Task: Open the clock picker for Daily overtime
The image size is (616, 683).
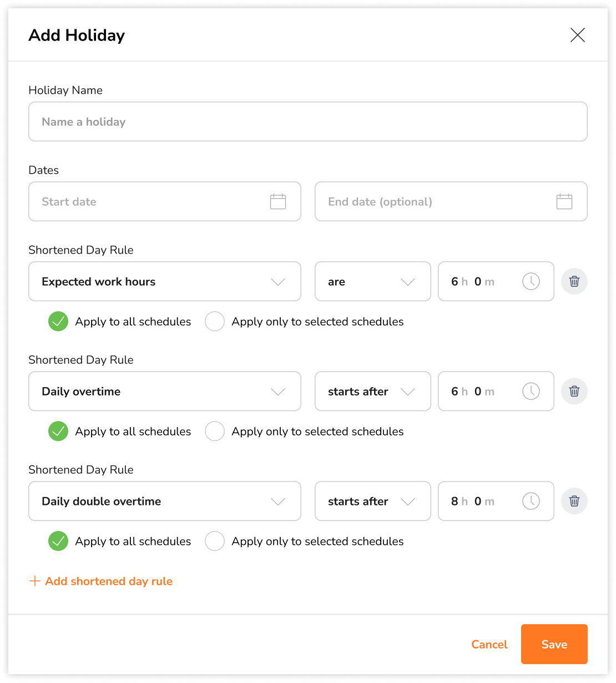Action: point(531,391)
